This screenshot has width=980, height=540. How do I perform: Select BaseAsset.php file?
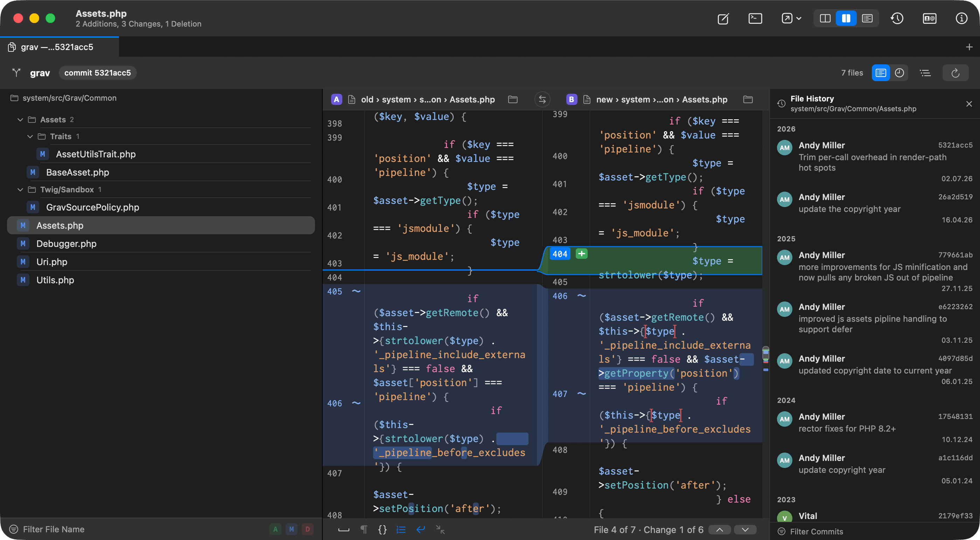(x=77, y=172)
